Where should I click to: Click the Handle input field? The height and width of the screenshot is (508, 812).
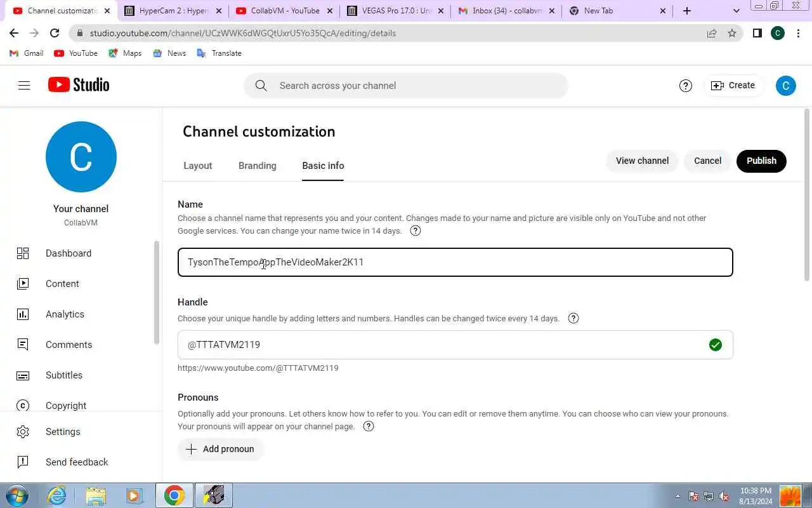coord(455,345)
